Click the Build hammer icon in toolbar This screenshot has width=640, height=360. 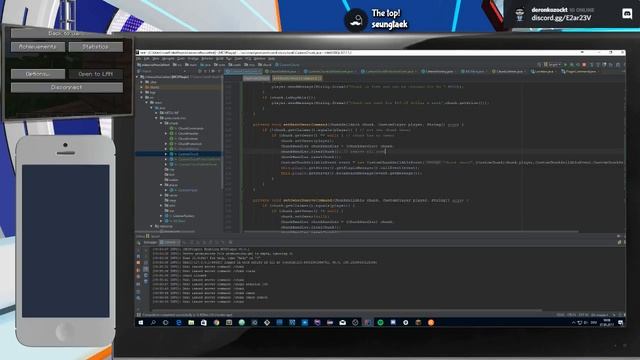coord(539,64)
